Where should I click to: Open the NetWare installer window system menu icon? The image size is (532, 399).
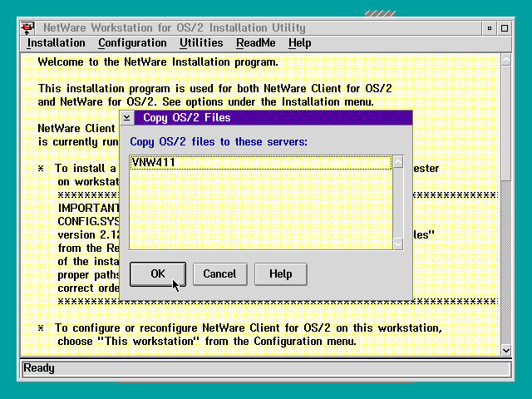pyautogui.click(x=27, y=27)
